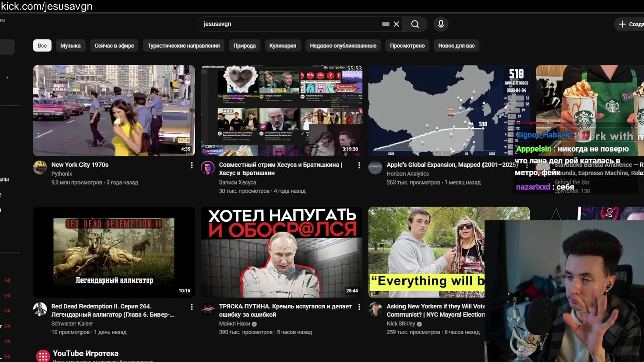Image resolution: width=644 pixels, height=362 pixels.
Task: Clear the search field with the X icon
Action: [396, 24]
